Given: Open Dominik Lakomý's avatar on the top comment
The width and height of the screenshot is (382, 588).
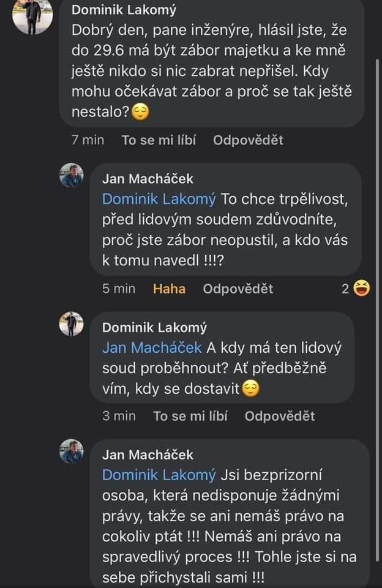Looking at the screenshot, I should [x=32, y=15].
